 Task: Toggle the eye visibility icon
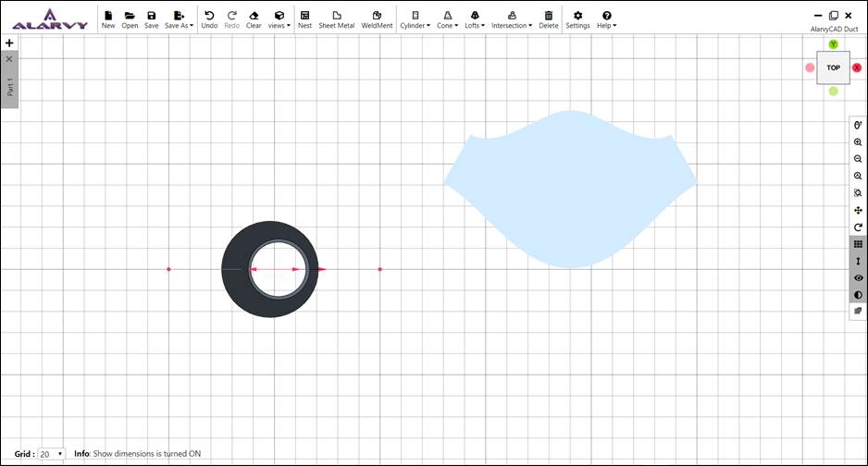(858, 278)
